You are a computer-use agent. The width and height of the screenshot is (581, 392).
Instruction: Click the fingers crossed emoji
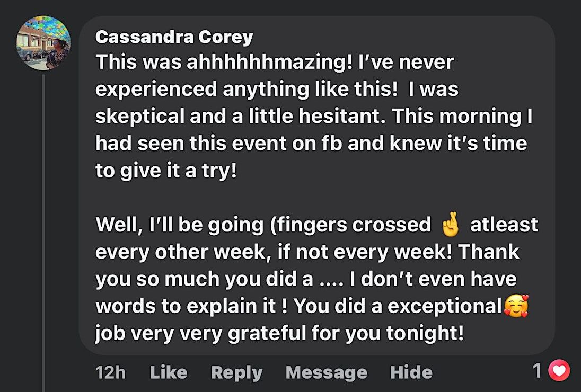point(449,225)
